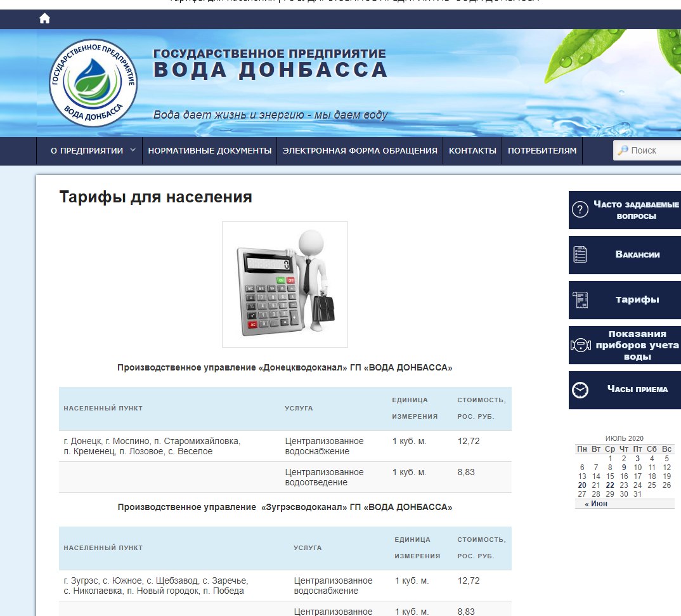Expand the О предприятии dropdown arrow
The width and height of the screenshot is (681, 616).
pyautogui.click(x=133, y=150)
